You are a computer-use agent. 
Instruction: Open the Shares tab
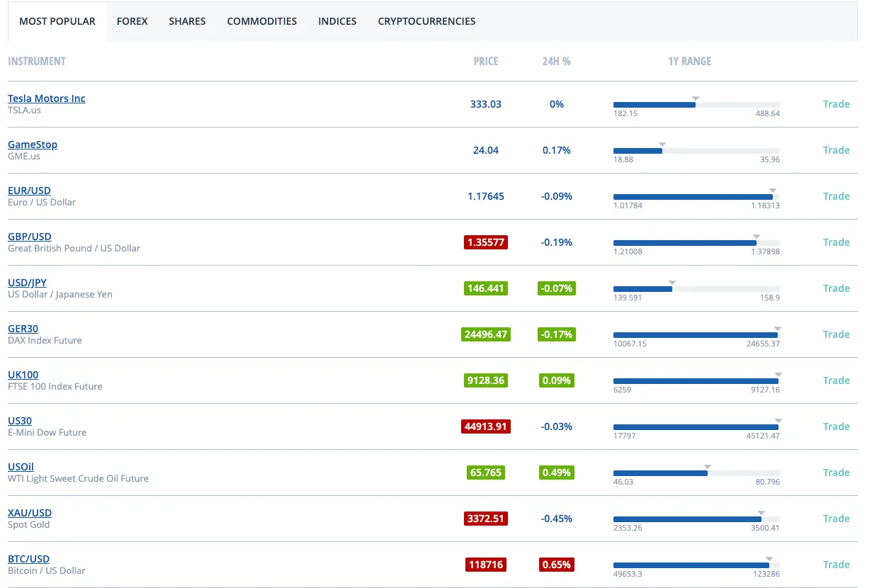point(187,21)
